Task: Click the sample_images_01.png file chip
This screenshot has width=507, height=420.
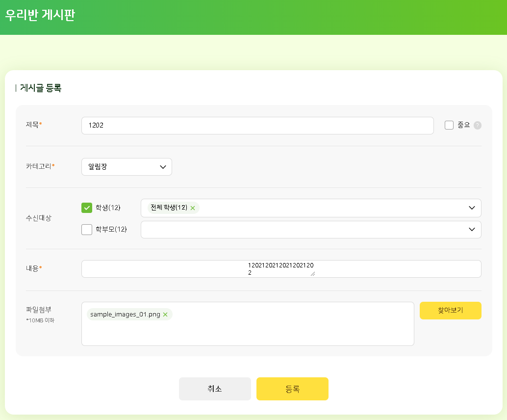Action: [125, 315]
